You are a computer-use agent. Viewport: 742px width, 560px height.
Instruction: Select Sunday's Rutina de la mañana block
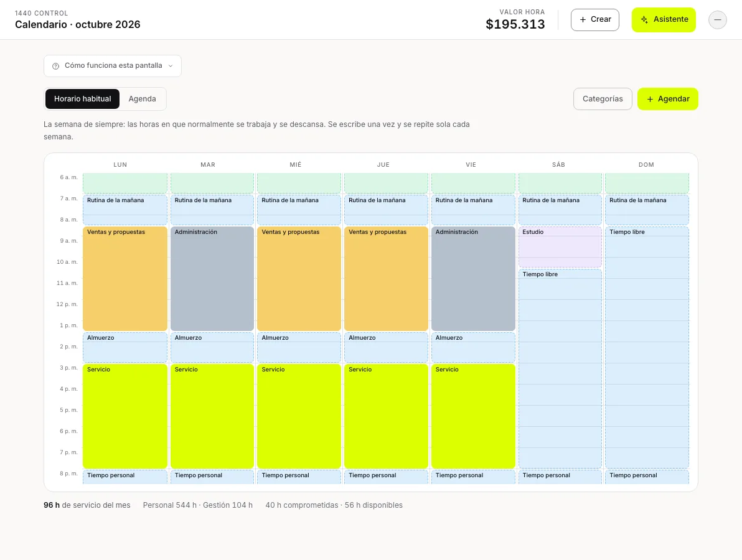pos(647,210)
